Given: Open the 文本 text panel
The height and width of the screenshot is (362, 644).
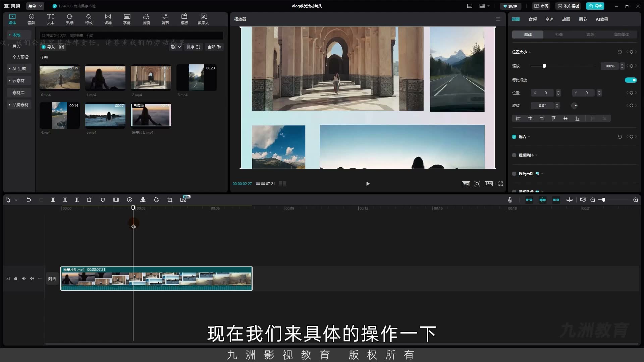Looking at the screenshot, I should pos(51,19).
